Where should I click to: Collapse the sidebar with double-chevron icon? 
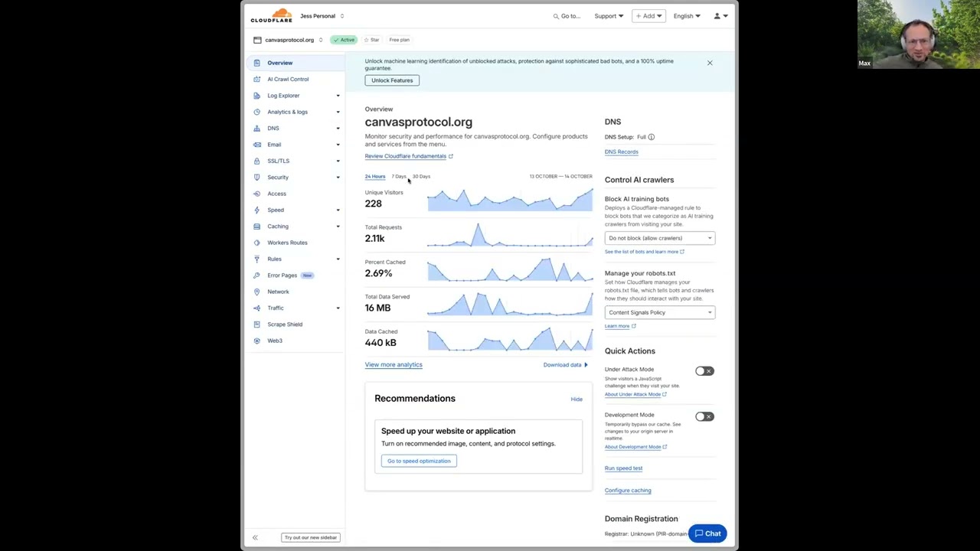point(255,537)
